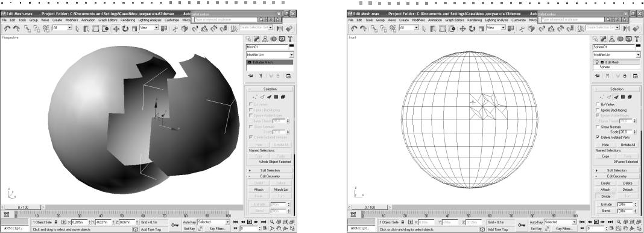Pick the Select Object arrow tool in Perspective window
Image resolution: width=644 pixels, height=233 pixels.
coord(78,28)
